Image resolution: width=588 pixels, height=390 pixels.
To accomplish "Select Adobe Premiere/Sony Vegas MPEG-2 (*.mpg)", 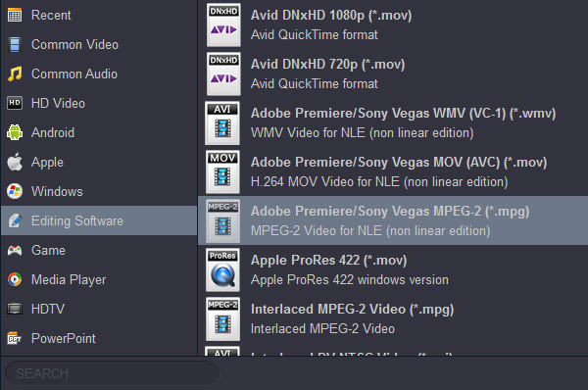I will coord(393,220).
